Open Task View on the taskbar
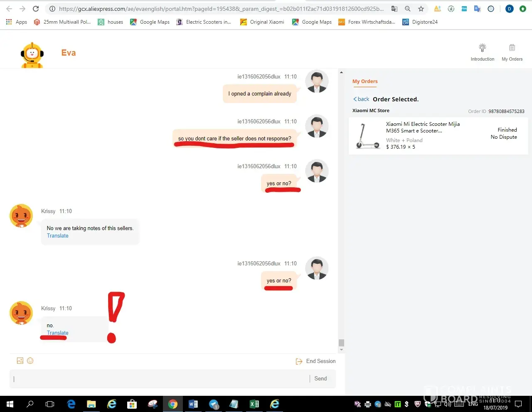Image resolution: width=532 pixels, height=412 pixels. click(50, 404)
